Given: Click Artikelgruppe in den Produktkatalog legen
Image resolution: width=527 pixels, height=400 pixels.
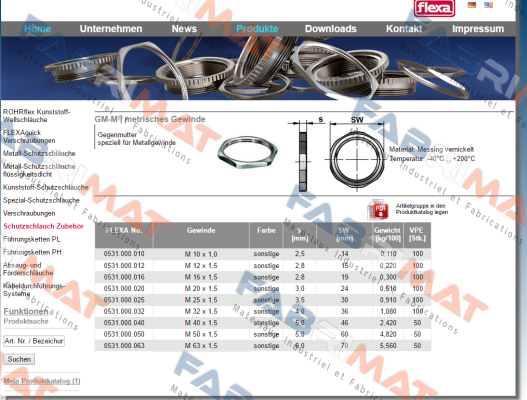Looking at the screenshot, I should click(x=421, y=209).
